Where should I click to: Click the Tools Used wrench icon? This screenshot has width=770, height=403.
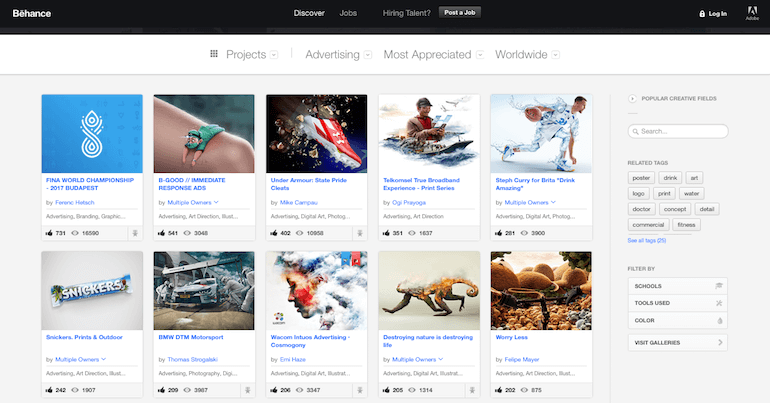pos(719,303)
